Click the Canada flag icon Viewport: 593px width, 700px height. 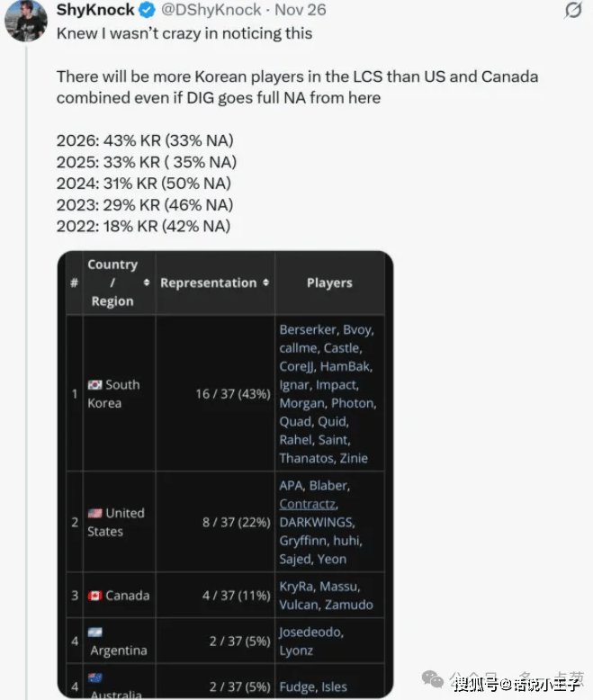tap(94, 596)
